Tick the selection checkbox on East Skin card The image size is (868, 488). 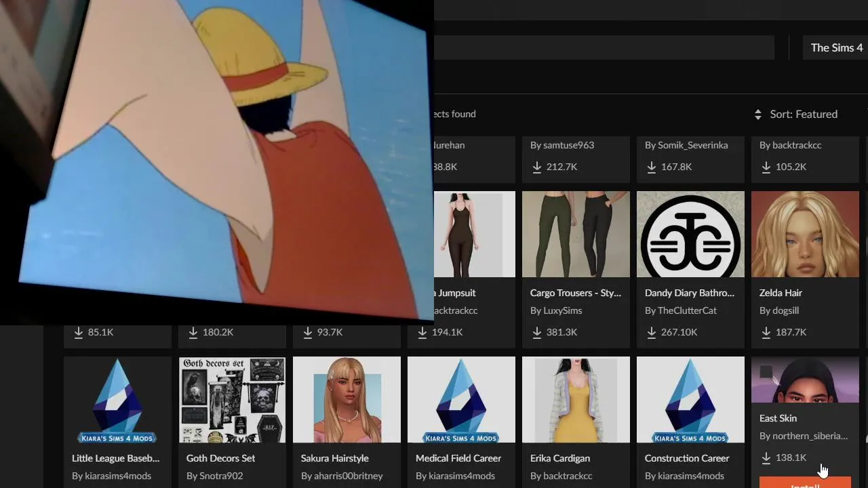(x=766, y=371)
